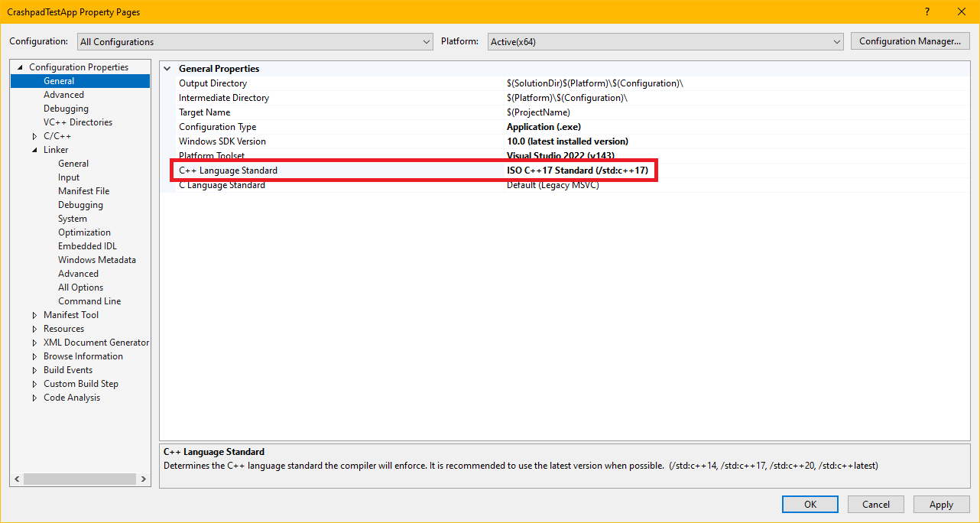
Task: Select the C++ Language Standard property
Action: (x=228, y=171)
